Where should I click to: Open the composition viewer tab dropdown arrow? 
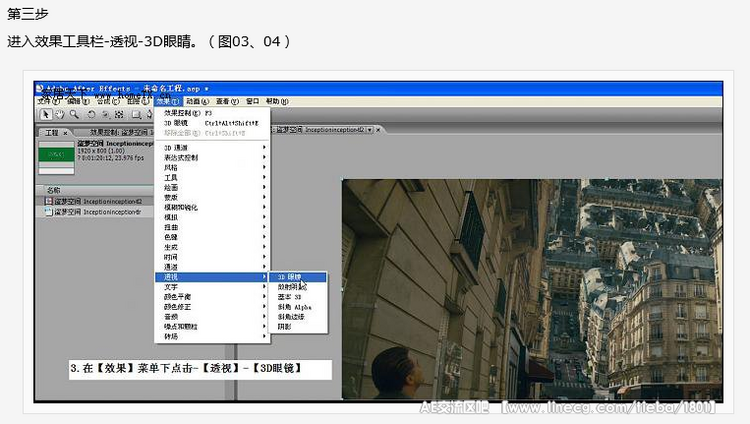coord(369,130)
